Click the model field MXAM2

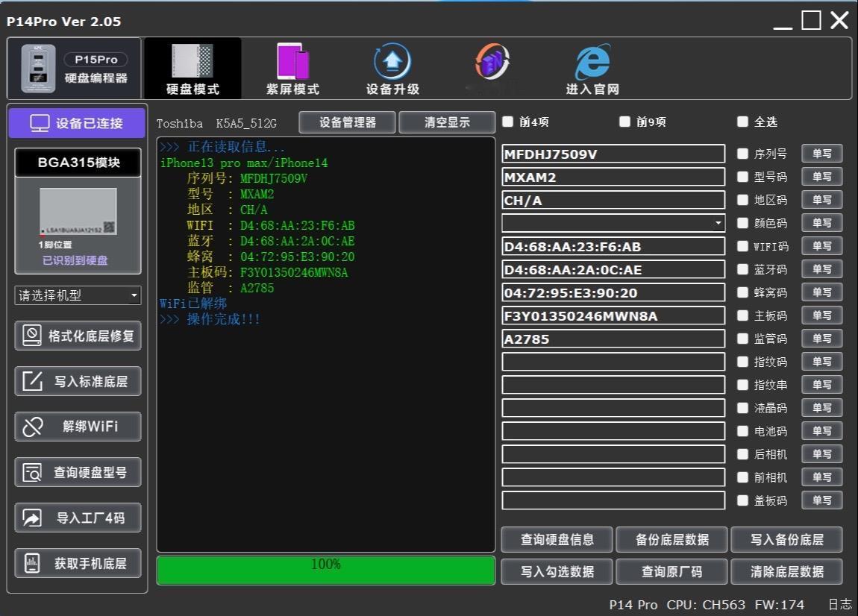(x=613, y=177)
